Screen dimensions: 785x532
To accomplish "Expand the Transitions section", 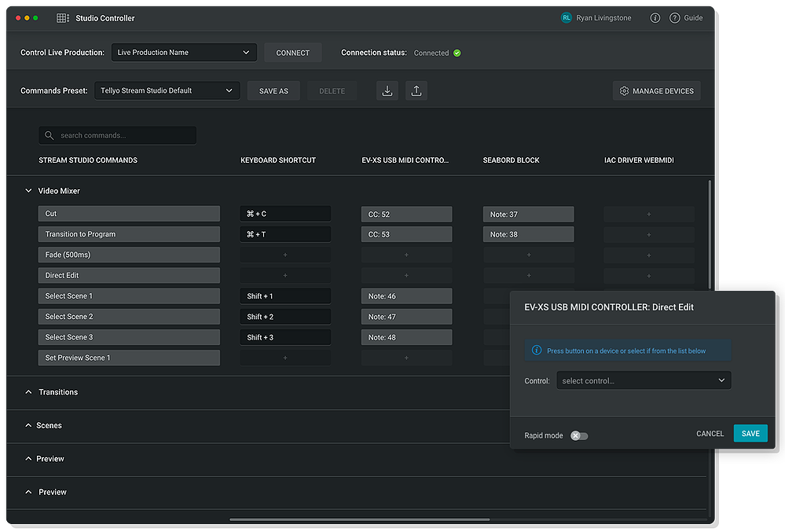I will pos(28,392).
